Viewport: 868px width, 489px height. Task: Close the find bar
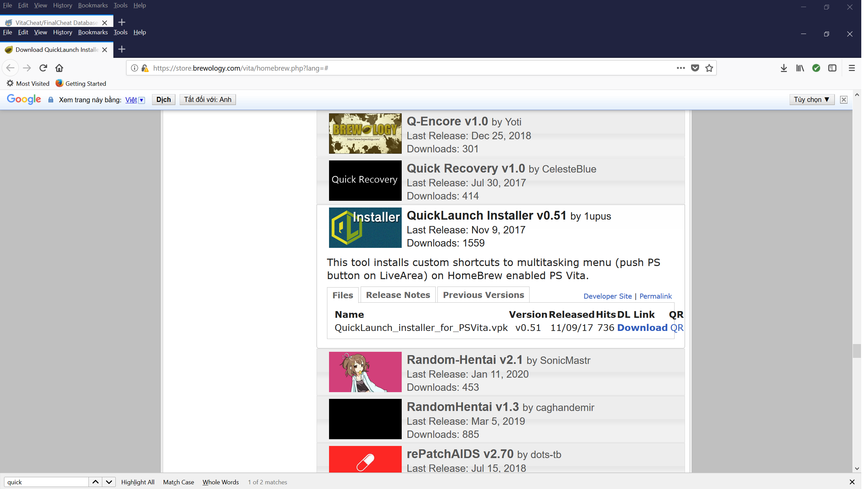852,482
